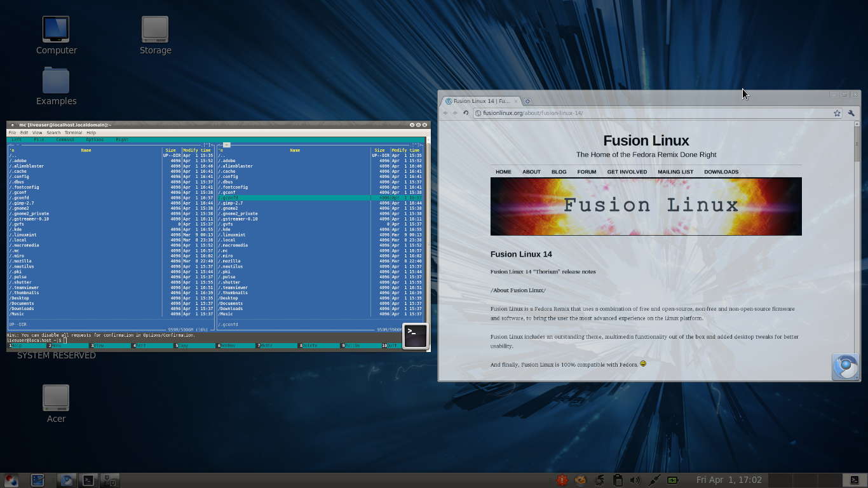The image size is (868, 488).
Task: Click the browser address bar
Action: click(x=653, y=113)
